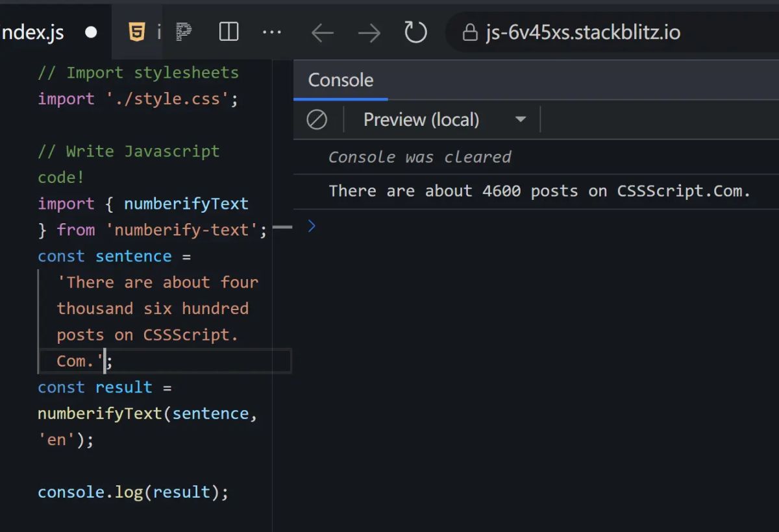Click the HTML5 file icon in the toolbar
The image size is (779, 532).
pyautogui.click(x=136, y=31)
